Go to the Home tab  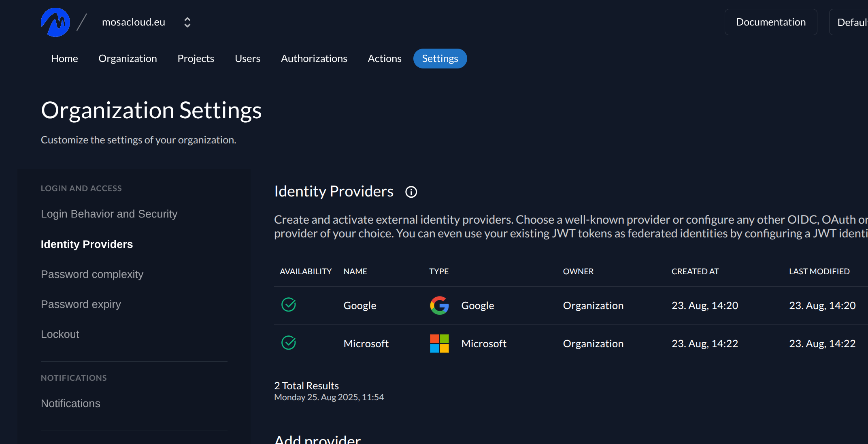(x=64, y=58)
